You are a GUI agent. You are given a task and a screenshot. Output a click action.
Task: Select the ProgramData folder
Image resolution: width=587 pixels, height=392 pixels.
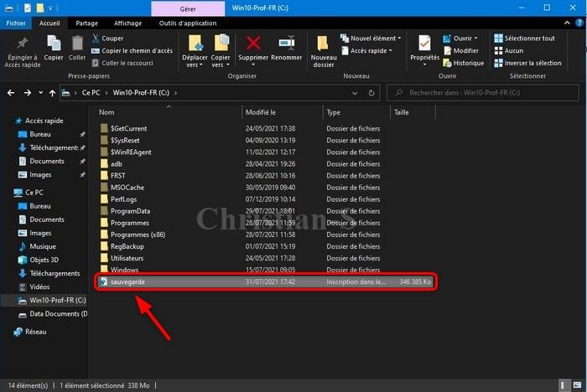130,211
